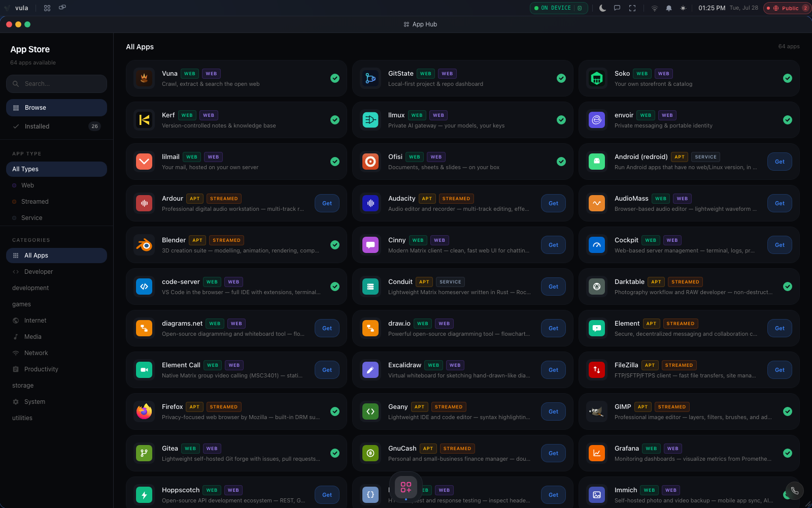
Task: Open the Vuna app icon
Action: pyautogui.click(x=144, y=78)
